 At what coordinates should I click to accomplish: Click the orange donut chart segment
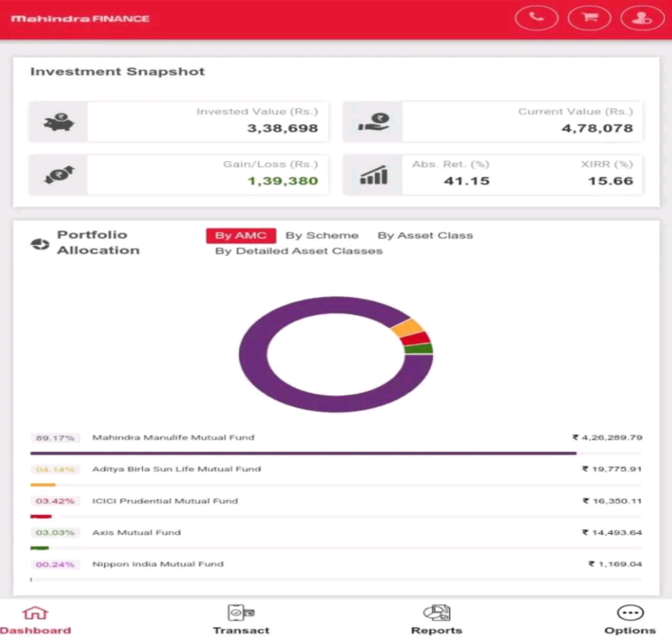pos(407,327)
